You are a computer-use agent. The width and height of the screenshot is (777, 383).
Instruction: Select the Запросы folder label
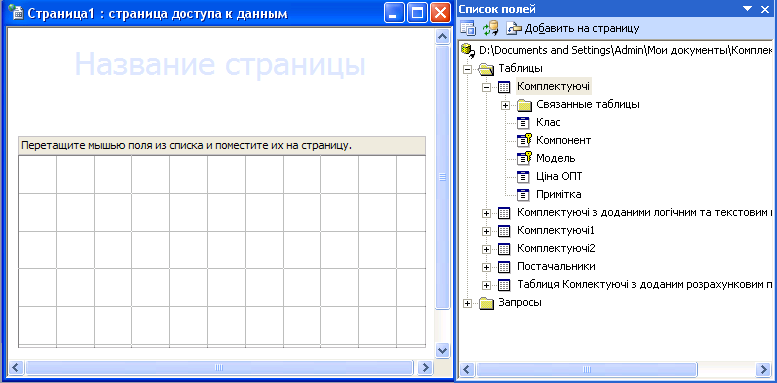click(520, 303)
